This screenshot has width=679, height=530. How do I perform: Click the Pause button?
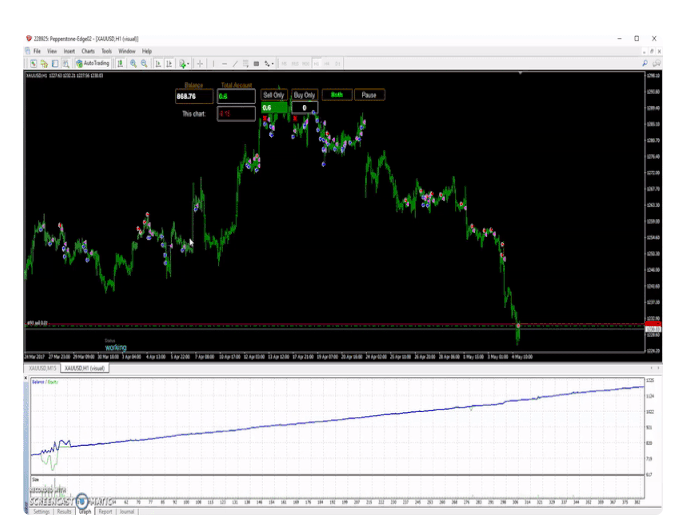coord(369,95)
